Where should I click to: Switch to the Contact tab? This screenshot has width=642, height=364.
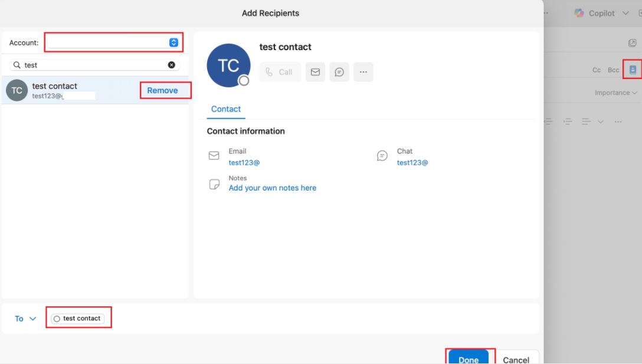point(226,109)
